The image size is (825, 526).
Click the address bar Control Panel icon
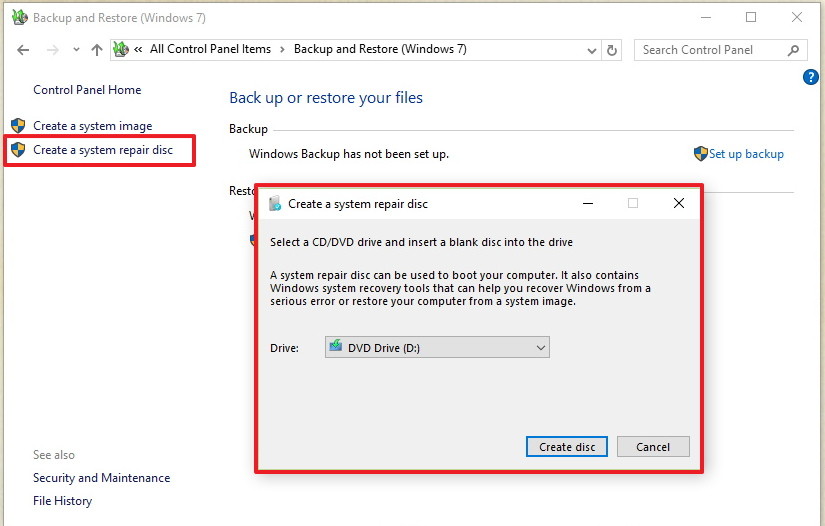(121, 49)
